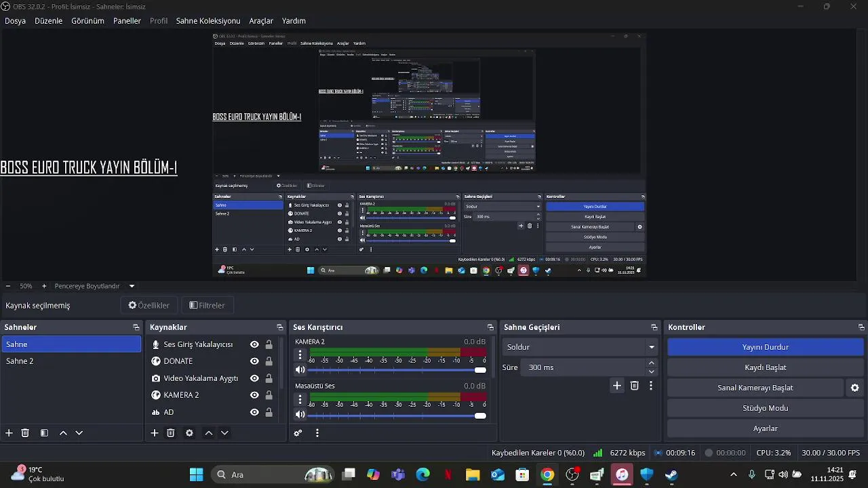Move source up arrow in Kaynaklar
Screen dimensions: 868x488
pyautogui.click(x=209, y=433)
